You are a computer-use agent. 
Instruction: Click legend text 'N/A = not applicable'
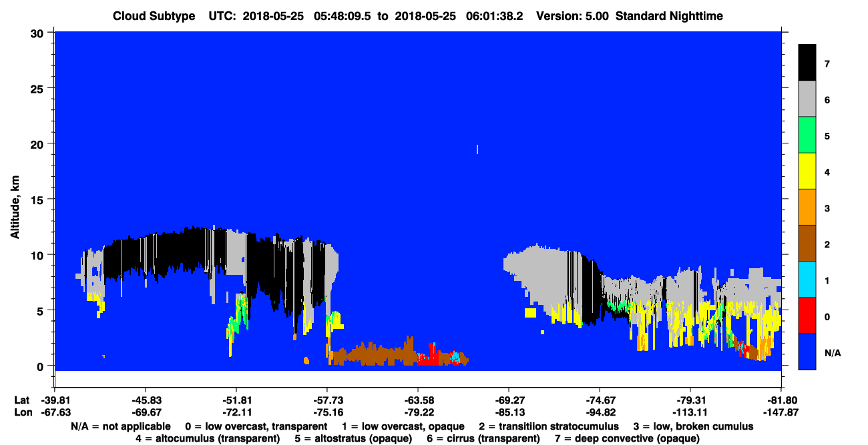[120, 426]
